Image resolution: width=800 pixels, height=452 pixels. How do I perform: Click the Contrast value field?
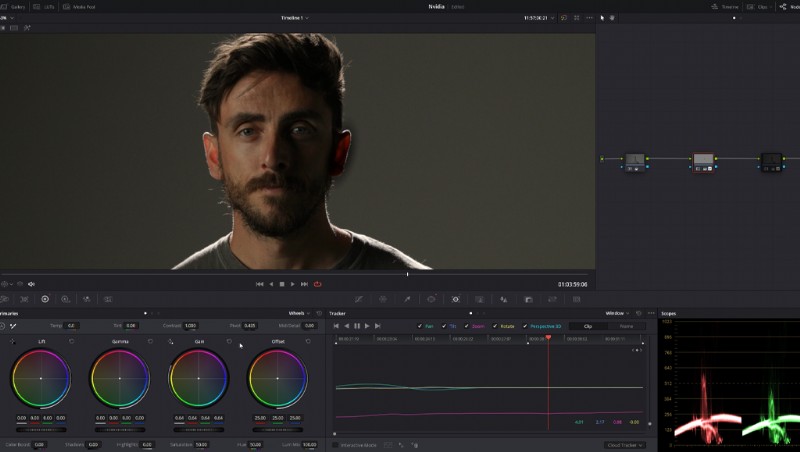(x=190, y=325)
